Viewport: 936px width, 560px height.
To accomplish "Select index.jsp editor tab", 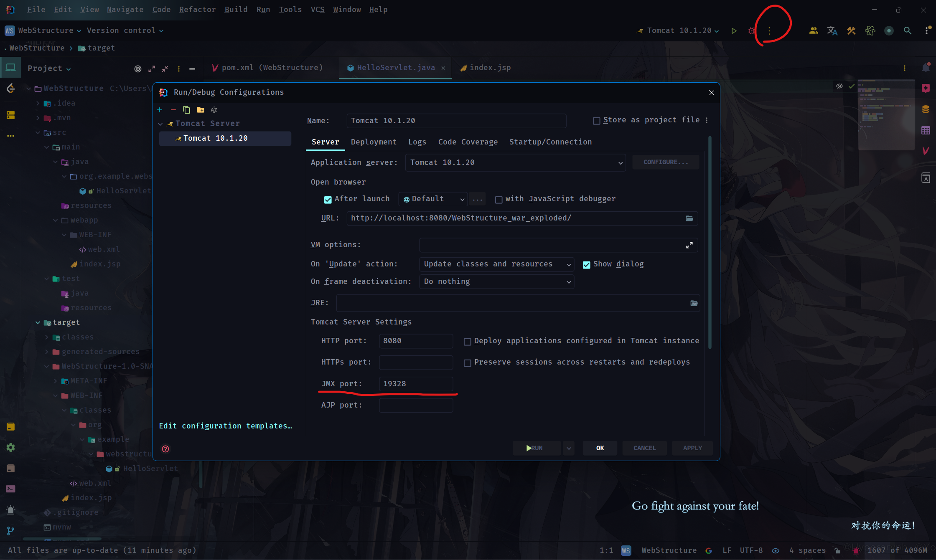I will [x=485, y=68].
